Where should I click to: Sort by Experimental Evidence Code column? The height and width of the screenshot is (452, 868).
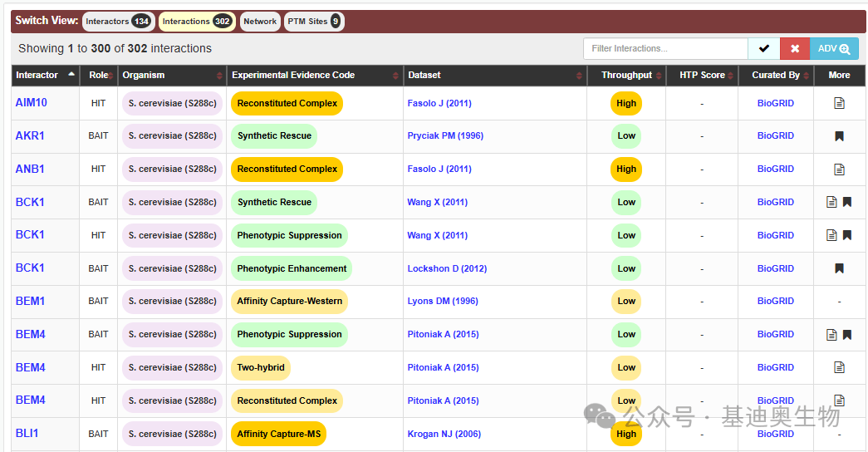[x=315, y=76]
